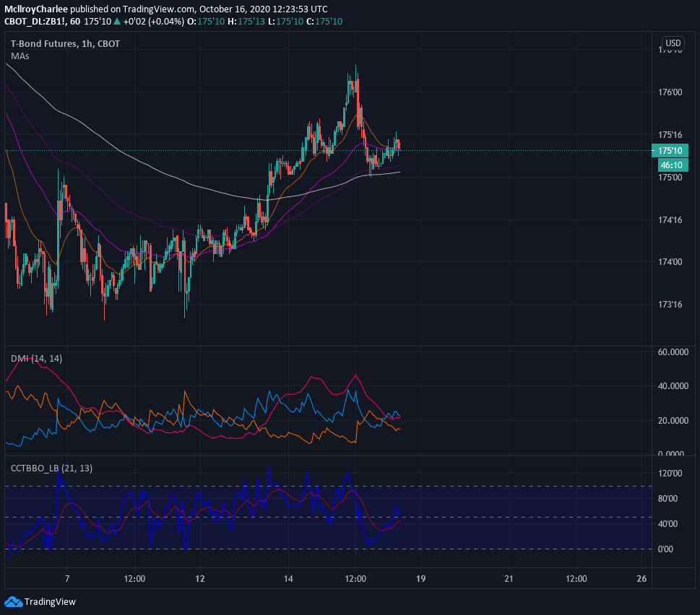Click the 0'00 oscillator scale label

coord(665,549)
